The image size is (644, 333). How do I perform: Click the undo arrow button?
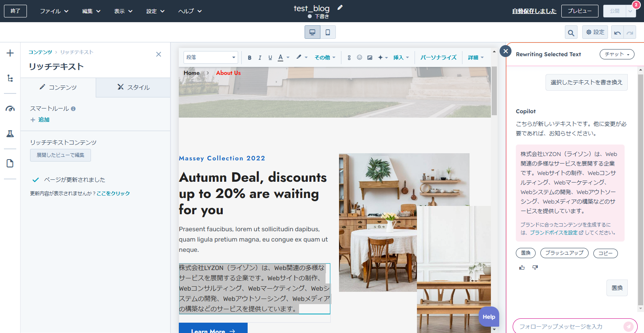[x=617, y=32]
